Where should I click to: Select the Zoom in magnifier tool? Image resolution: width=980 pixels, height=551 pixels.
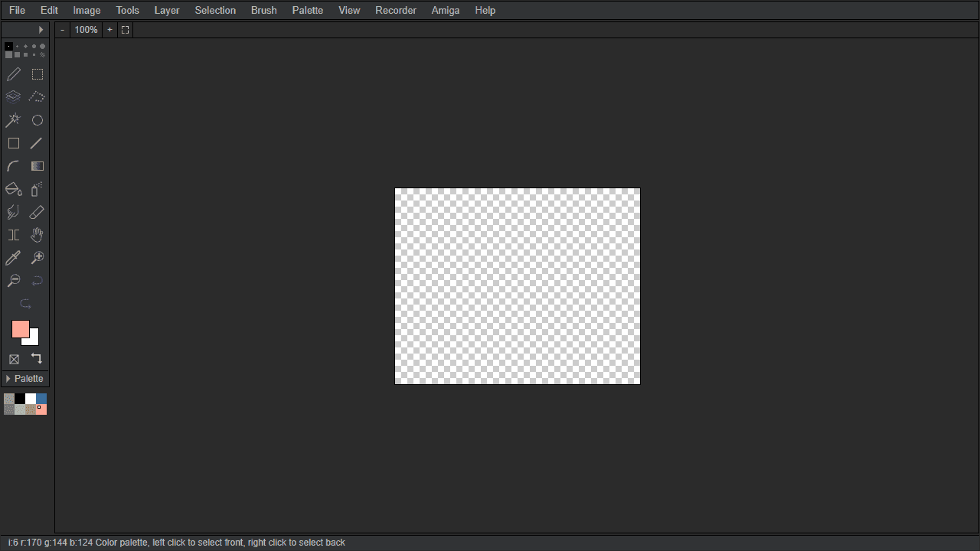tap(37, 258)
